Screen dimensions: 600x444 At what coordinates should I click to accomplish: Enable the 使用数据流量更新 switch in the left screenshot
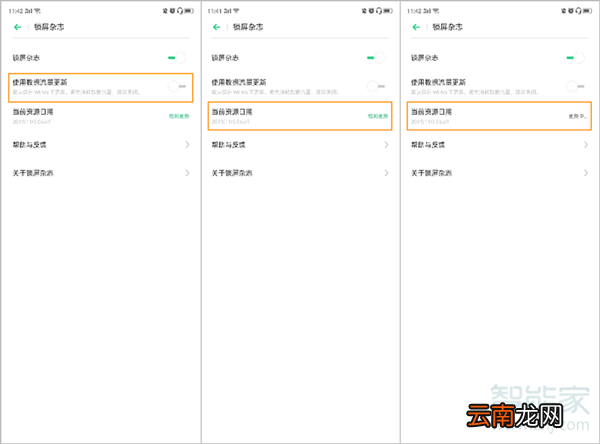[177, 86]
